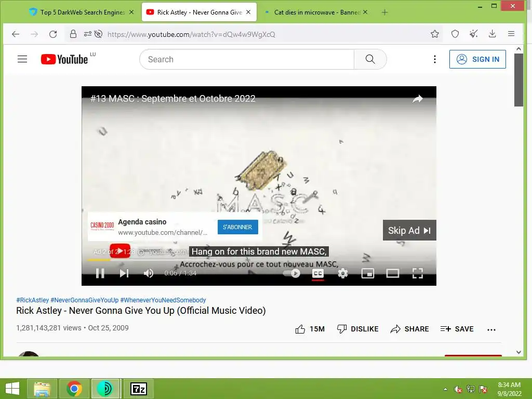Click the muted speaker tray icon
The image size is (532, 399).
point(458,389)
